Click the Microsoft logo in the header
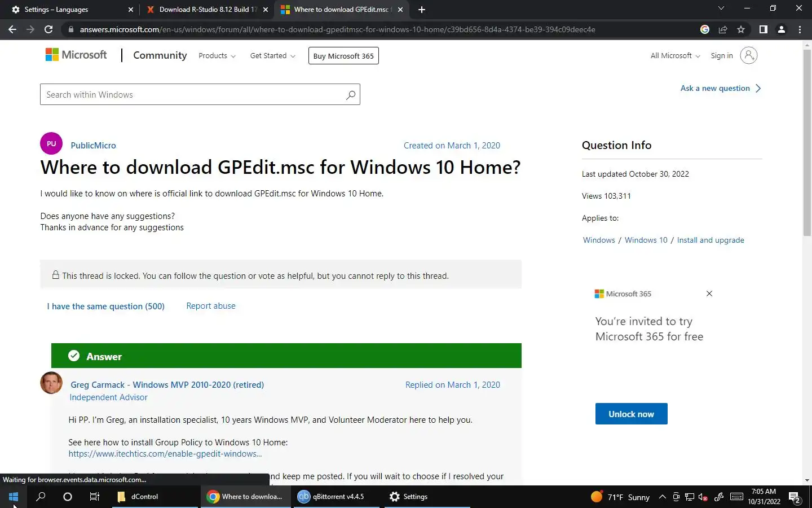The height and width of the screenshot is (508, 812). (76, 55)
